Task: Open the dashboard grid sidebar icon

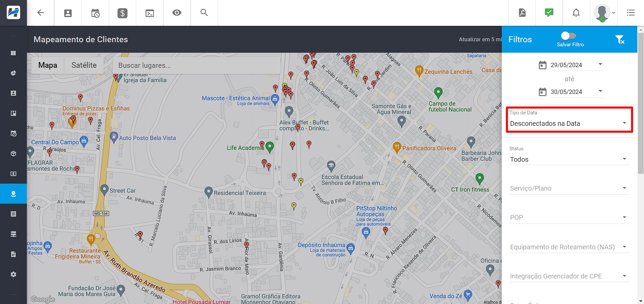Action: 13,53
